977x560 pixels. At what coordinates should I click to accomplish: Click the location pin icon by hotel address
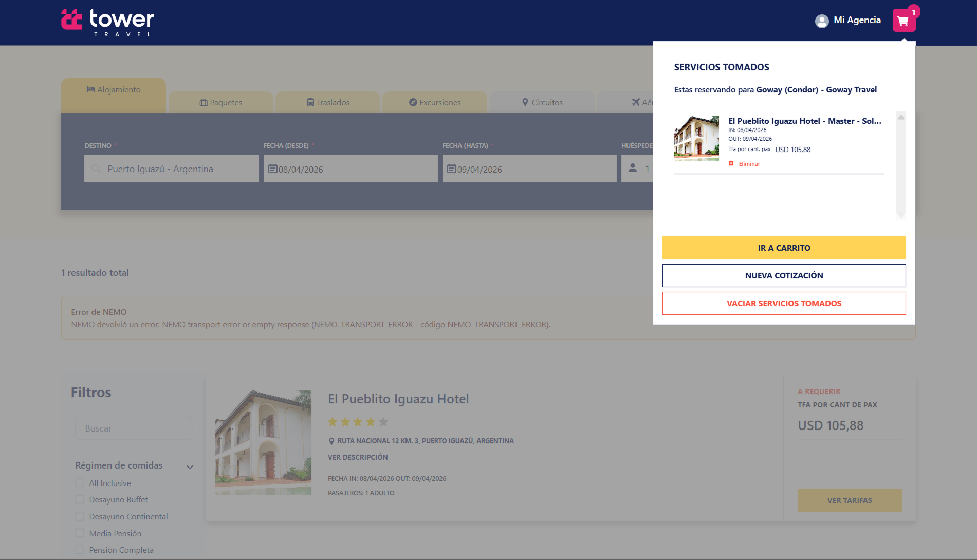(x=331, y=441)
